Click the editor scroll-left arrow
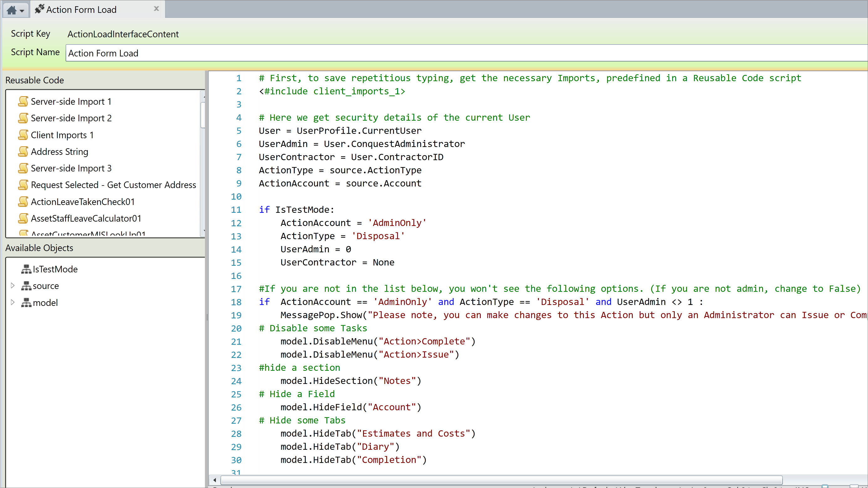The height and width of the screenshot is (488, 868). tap(215, 480)
